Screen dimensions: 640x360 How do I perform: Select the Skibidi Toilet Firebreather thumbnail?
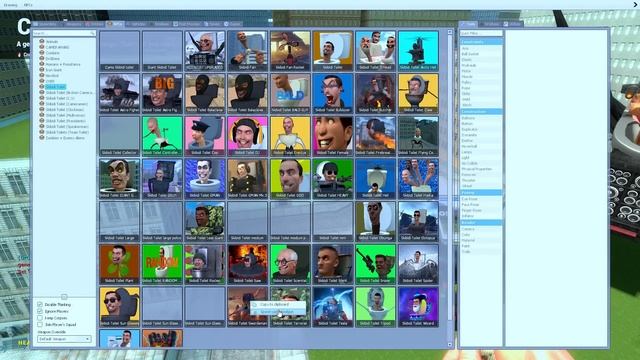[376, 136]
